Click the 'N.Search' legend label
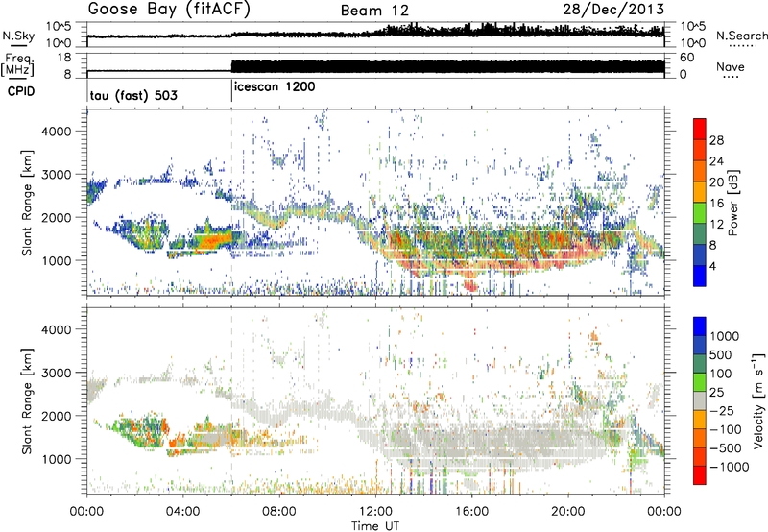Viewport: 768px width, 532px height. click(x=742, y=36)
